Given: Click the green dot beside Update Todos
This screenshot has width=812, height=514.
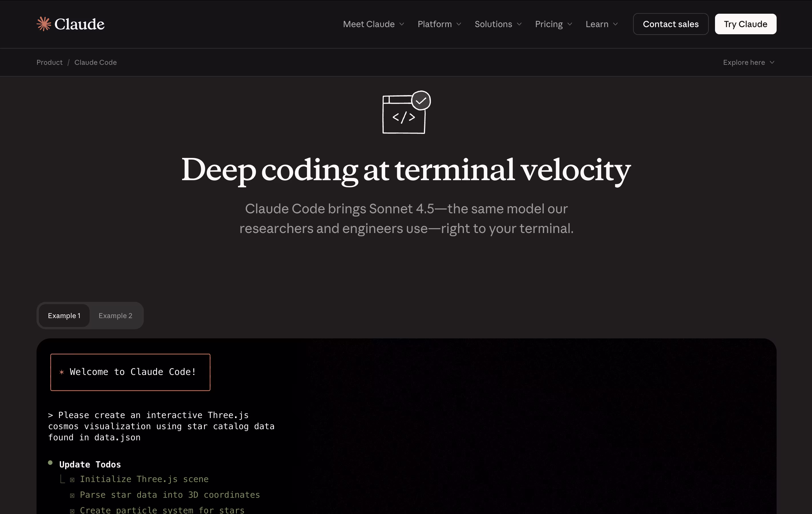Looking at the screenshot, I should pyautogui.click(x=50, y=463).
